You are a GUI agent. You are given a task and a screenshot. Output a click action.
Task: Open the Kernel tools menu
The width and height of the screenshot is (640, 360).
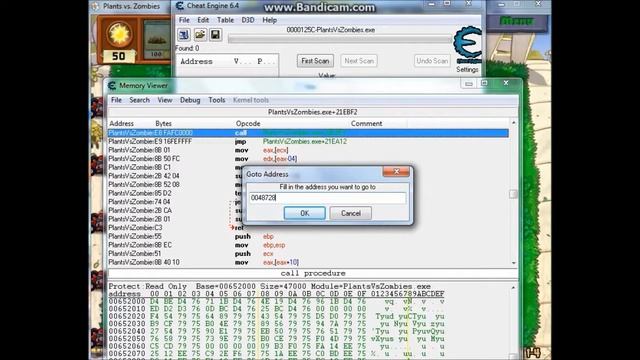[x=251, y=100]
